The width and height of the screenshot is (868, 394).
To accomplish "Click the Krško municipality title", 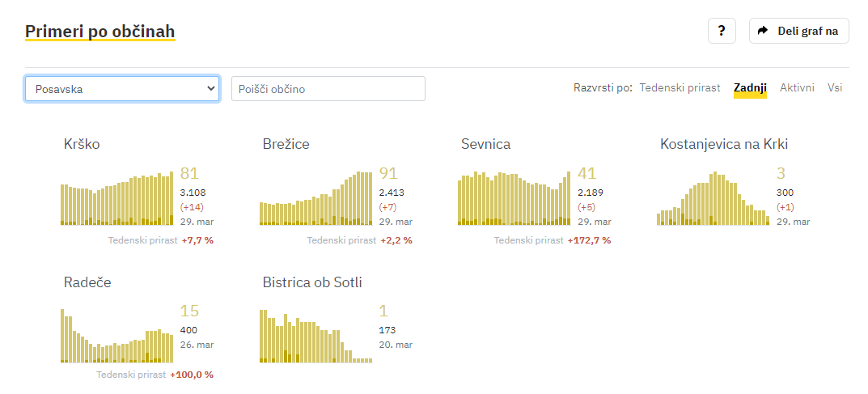I will pyautogui.click(x=82, y=145).
